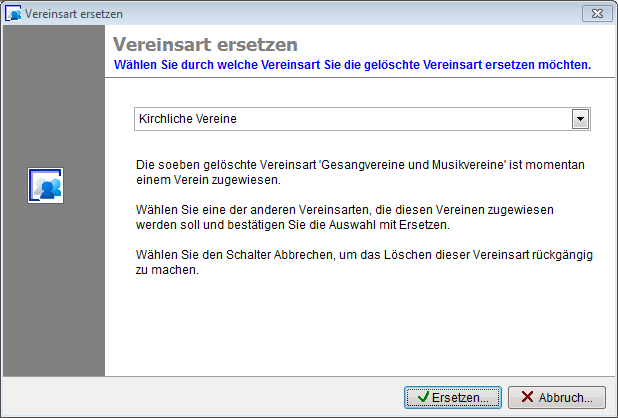
Task: Click the green checkmark on the Ersetzen button
Action: 424,397
